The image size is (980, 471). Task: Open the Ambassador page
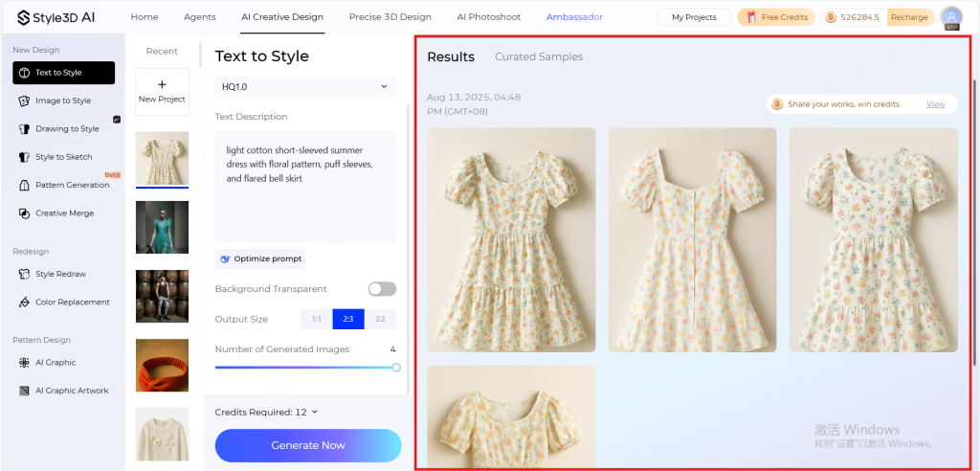(x=574, y=17)
